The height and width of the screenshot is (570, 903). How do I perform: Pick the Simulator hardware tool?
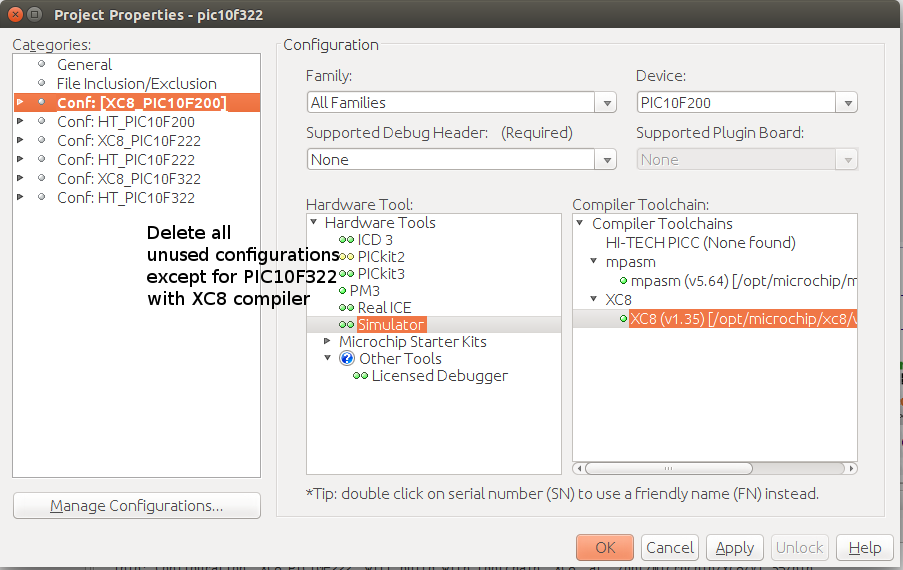tap(390, 325)
